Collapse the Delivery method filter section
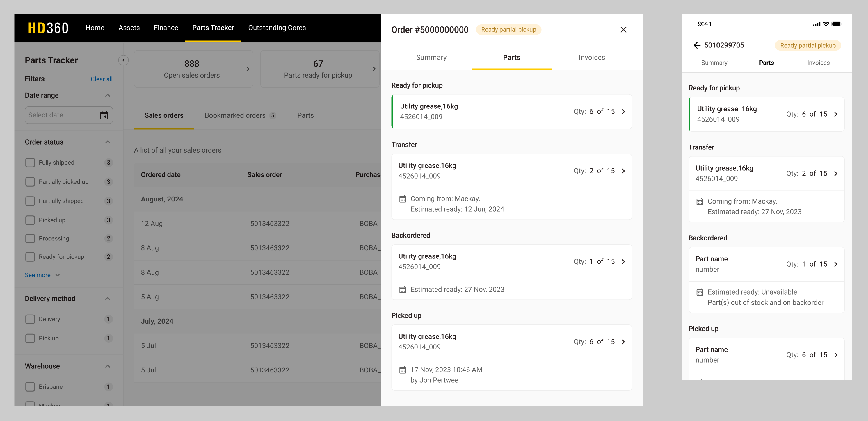 point(108,299)
